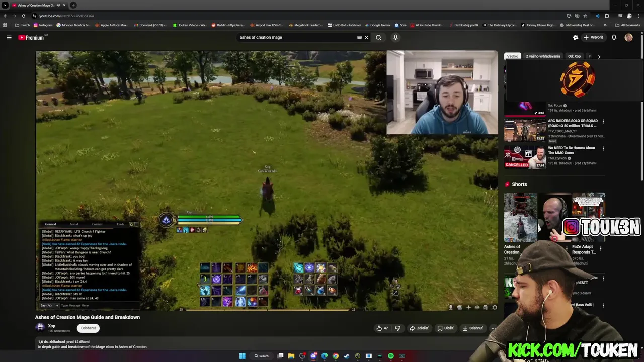
Task: Start voice search with microphone icon
Action: 395,37
